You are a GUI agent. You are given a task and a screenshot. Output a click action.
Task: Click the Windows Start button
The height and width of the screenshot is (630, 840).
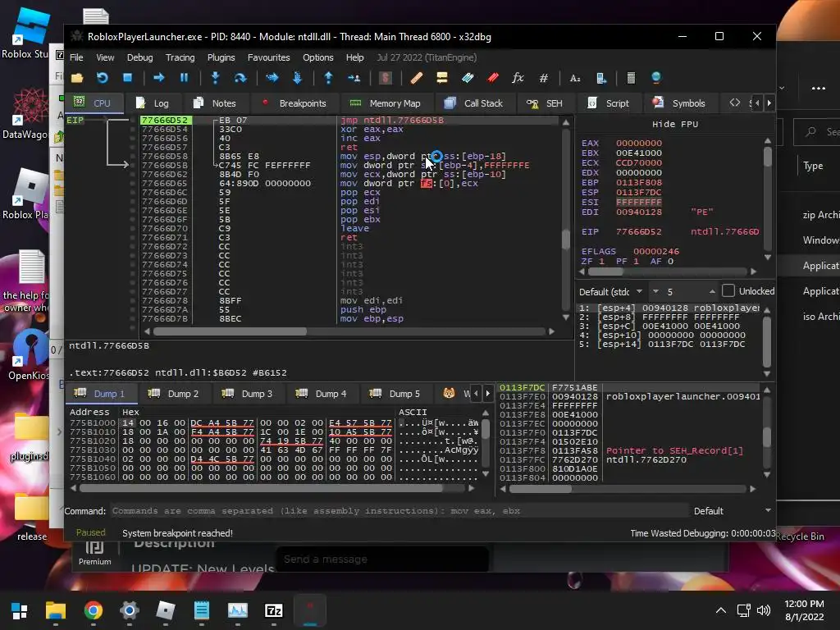[20, 610]
